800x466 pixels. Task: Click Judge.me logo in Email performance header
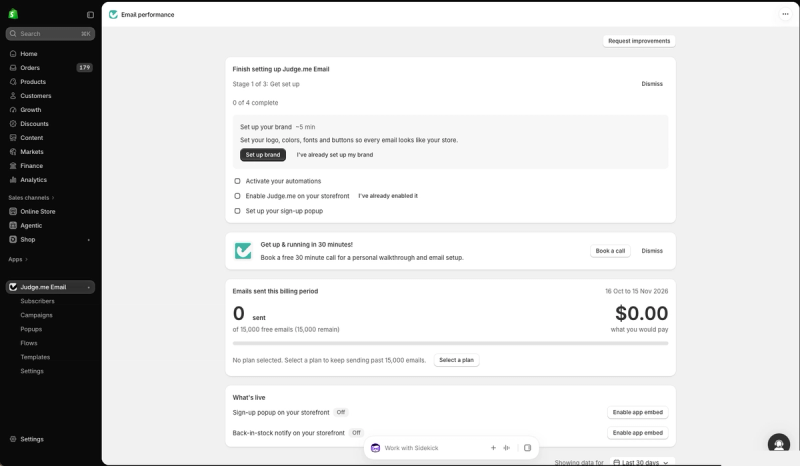pos(113,15)
